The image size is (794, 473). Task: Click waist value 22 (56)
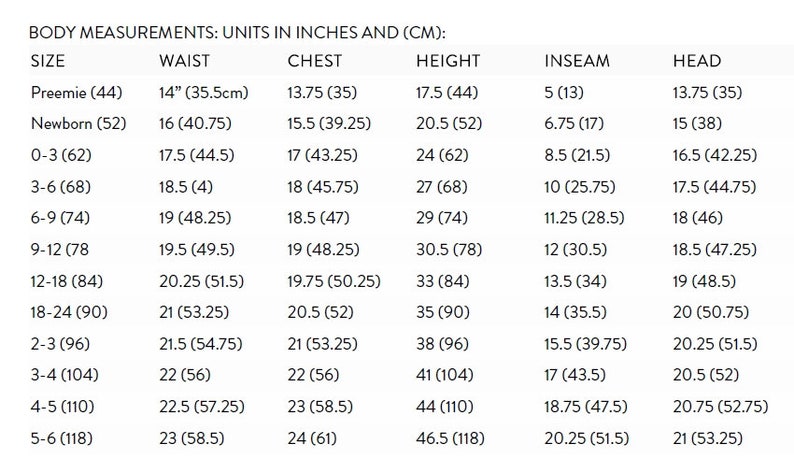pos(185,375)
